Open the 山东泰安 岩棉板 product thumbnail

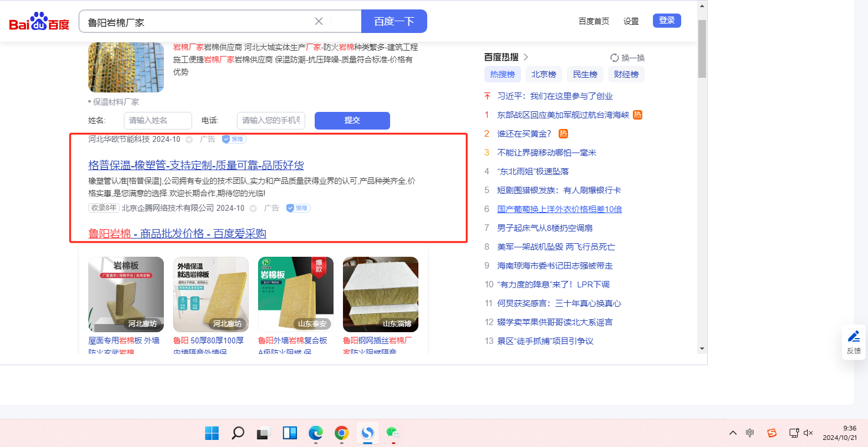coord(296,294)
